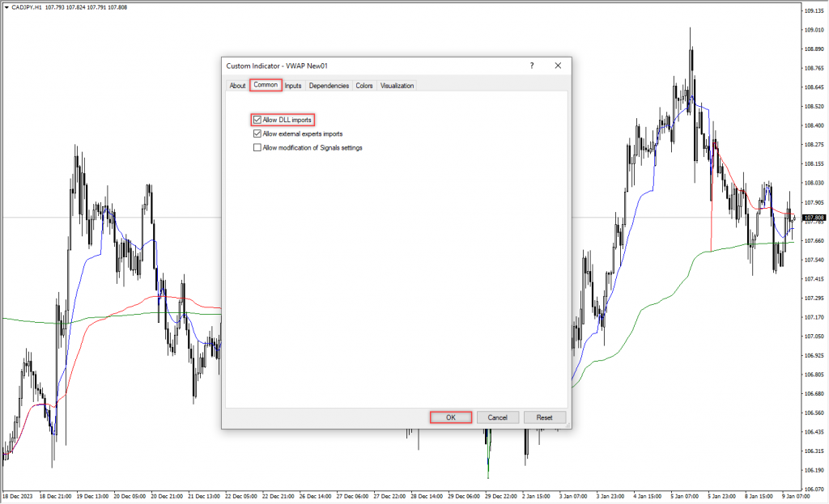Open the Visualization tab
829x504 pixels.
pos(397,86)
